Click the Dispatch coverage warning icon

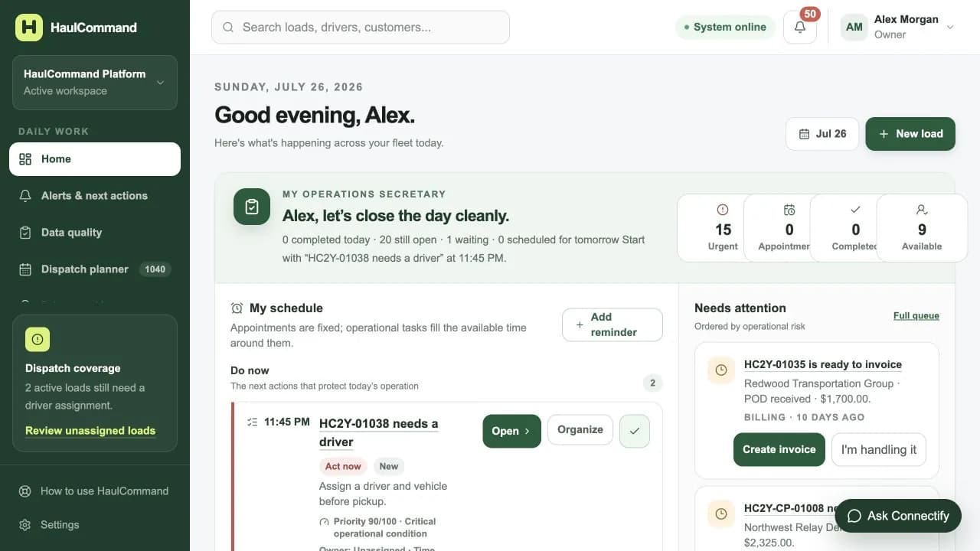pos(38,339)
